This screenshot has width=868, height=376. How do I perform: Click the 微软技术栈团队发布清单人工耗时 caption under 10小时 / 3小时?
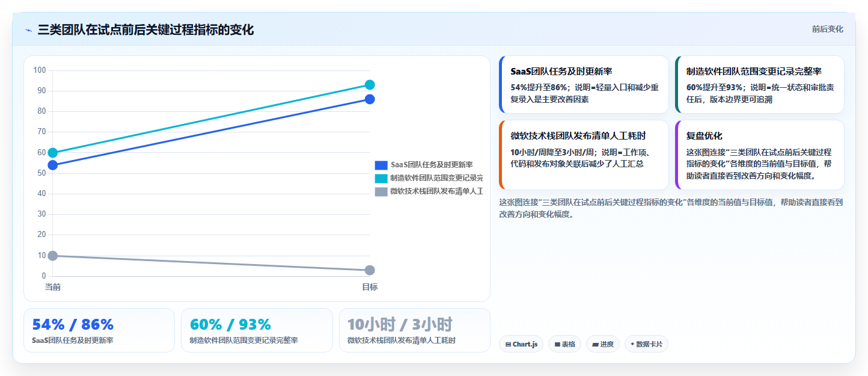pos(402,341)
